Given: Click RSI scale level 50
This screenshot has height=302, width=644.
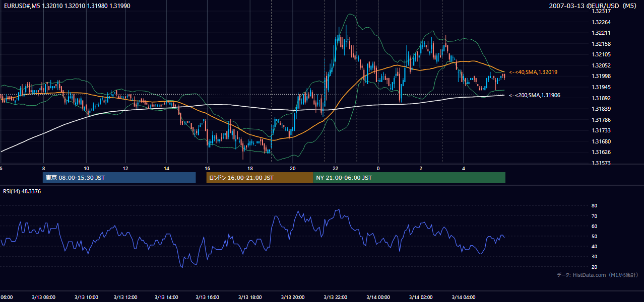Looking at the screenshot, I should (x=595, y=236).
